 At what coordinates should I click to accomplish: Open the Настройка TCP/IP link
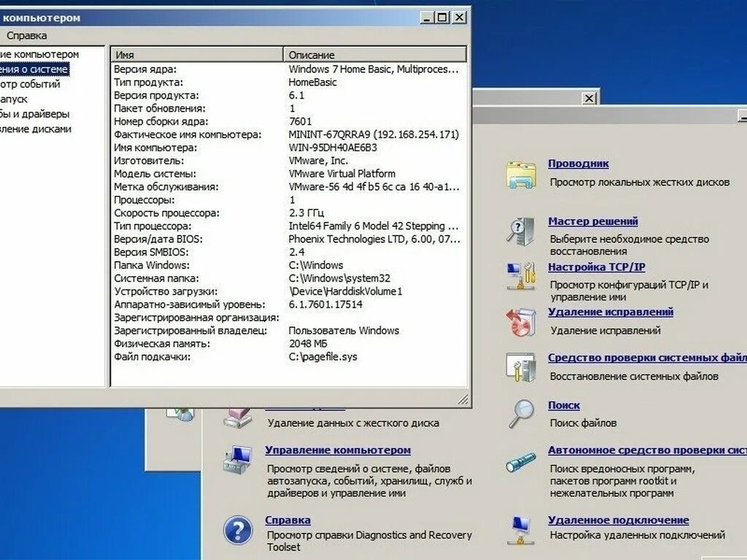click(597, 267)
